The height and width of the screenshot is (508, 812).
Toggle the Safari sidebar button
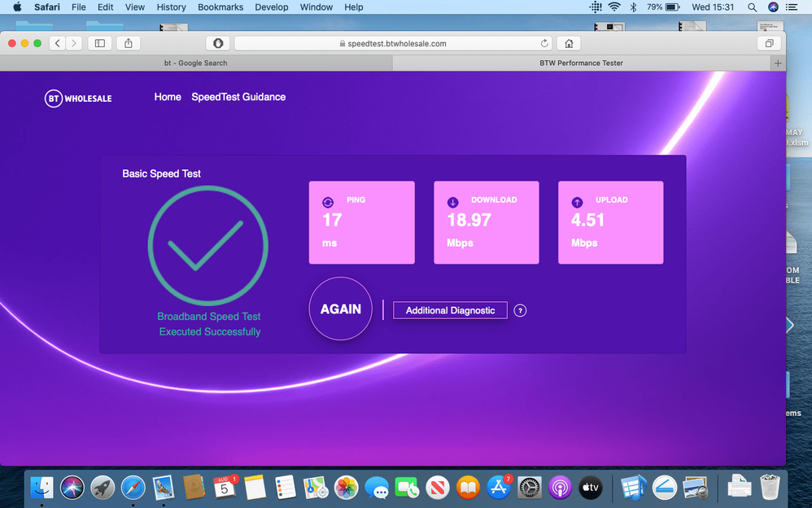98,43
